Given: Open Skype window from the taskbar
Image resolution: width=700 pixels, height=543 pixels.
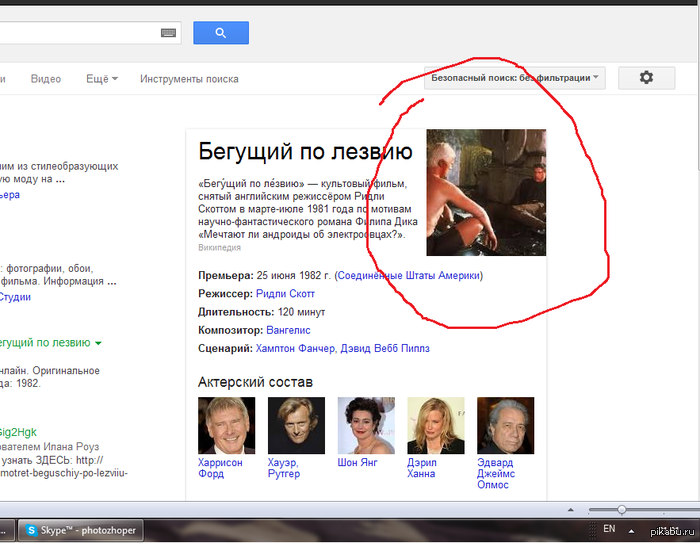Looking at the screenshot, I should pos(80,530).
